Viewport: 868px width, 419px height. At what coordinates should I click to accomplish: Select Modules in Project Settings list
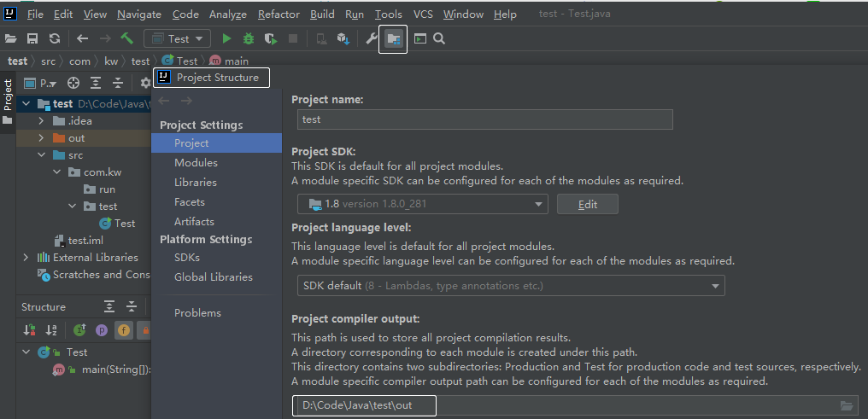point(196,163)
